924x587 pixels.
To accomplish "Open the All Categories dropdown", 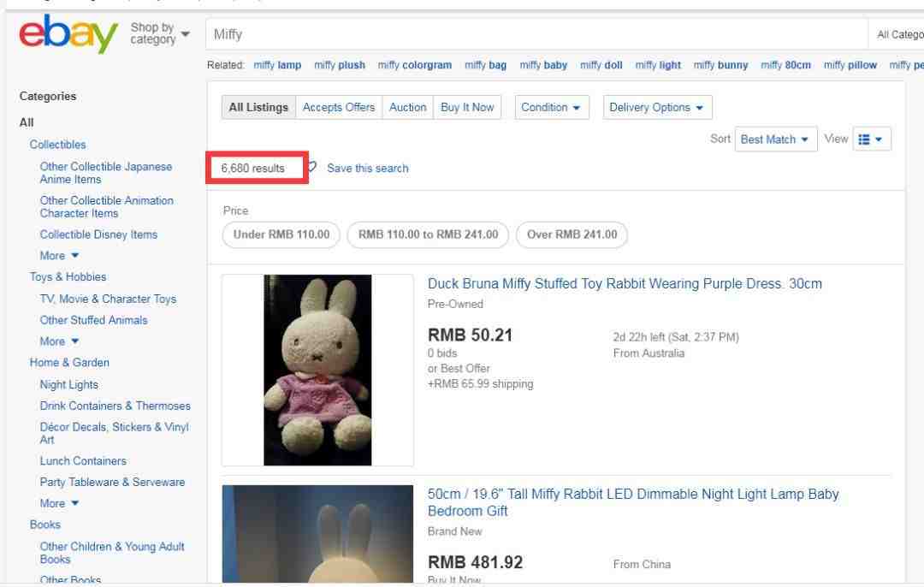I will point(897,34).
